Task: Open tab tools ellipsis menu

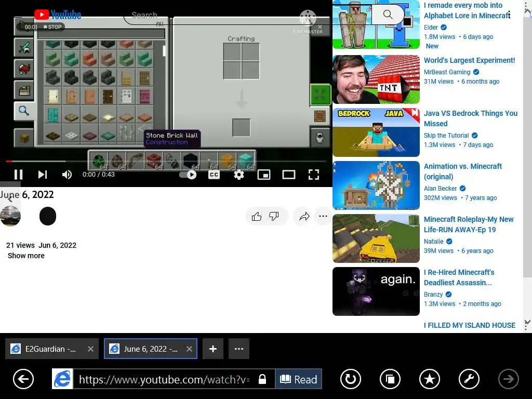Action: coord(239,349)
